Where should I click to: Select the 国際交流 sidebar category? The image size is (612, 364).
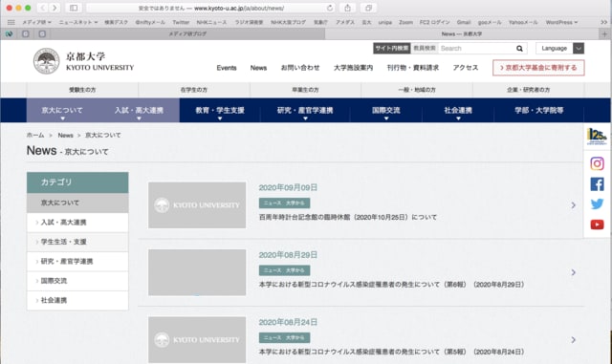pyautogui.click(x=77, y=281)
